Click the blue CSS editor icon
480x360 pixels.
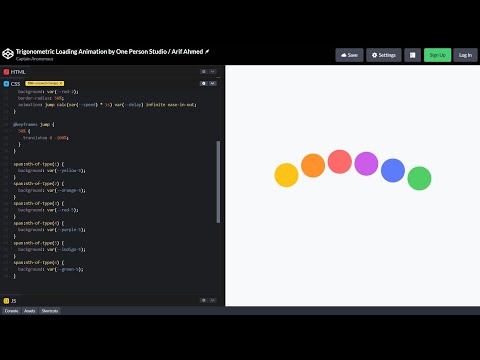click(x=6, y=84)
